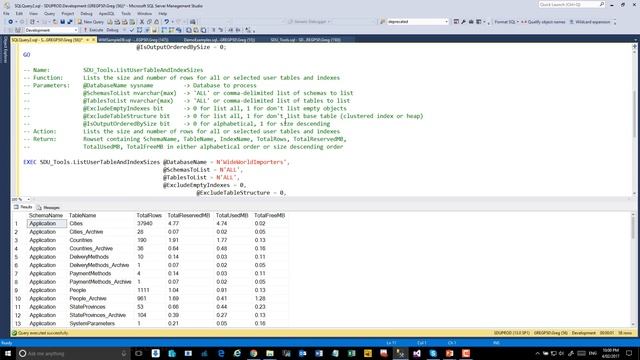Viewport: 640px width, 360px height.
Task: Select the 'Countries_Archive' cell
Action: point(101,249)
